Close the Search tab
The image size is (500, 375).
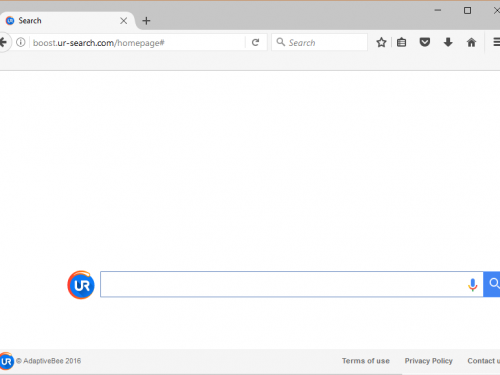(123, 21)
